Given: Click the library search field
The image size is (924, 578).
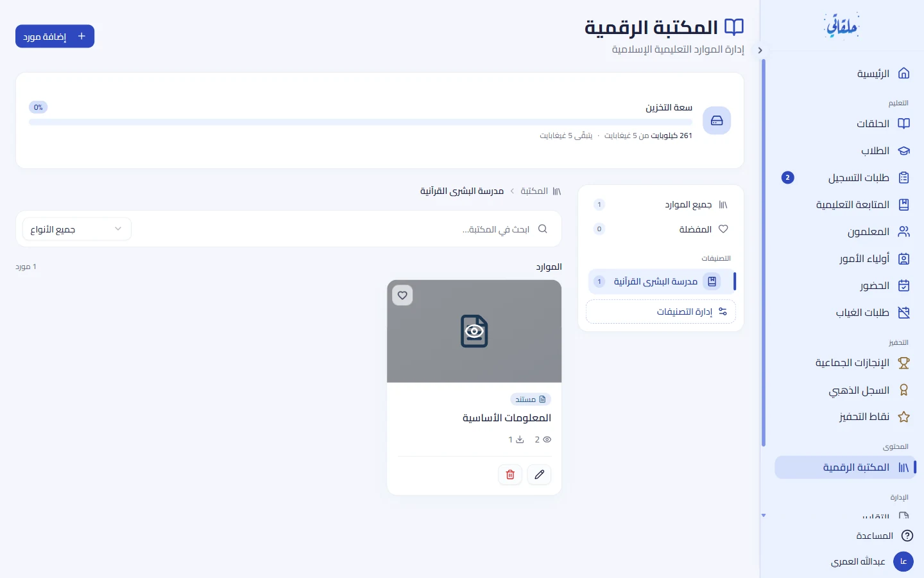Looking at the screenshot, I should tap(346, 229).
